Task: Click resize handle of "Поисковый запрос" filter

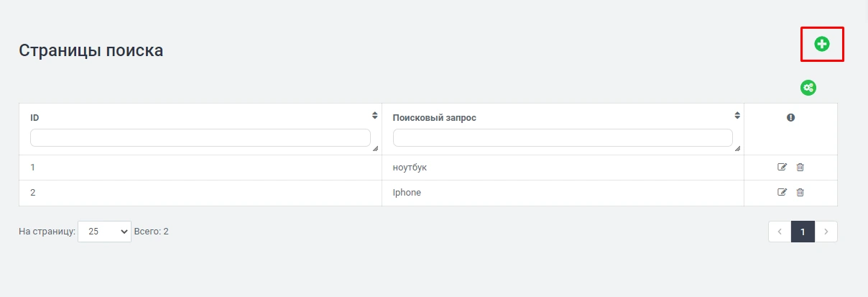Action: click(x=737, y=148)
